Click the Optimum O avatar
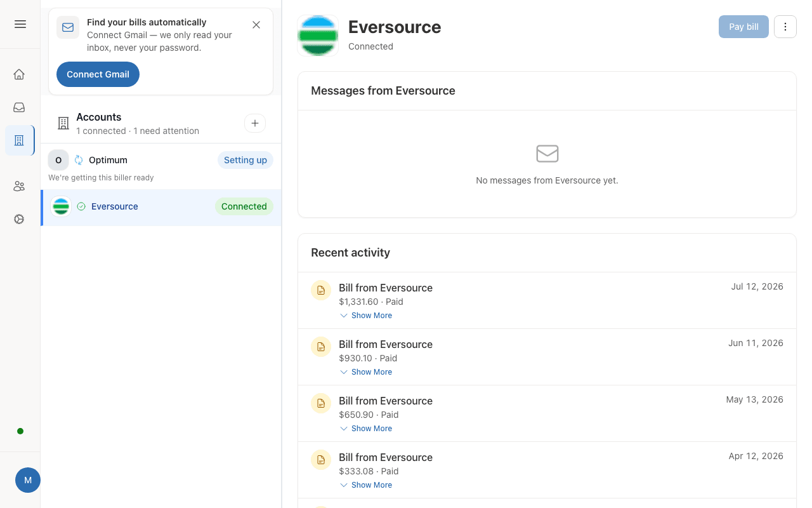 [58, 160]
